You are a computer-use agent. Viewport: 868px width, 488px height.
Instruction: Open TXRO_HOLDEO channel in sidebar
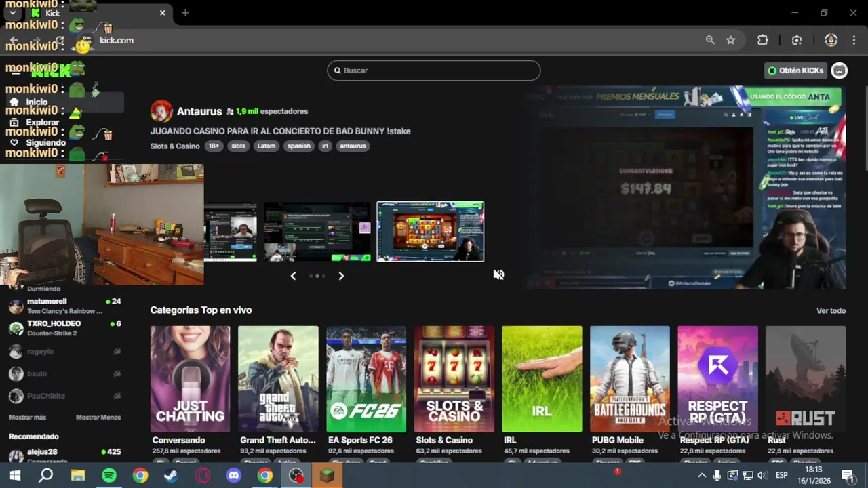(64, 328)
